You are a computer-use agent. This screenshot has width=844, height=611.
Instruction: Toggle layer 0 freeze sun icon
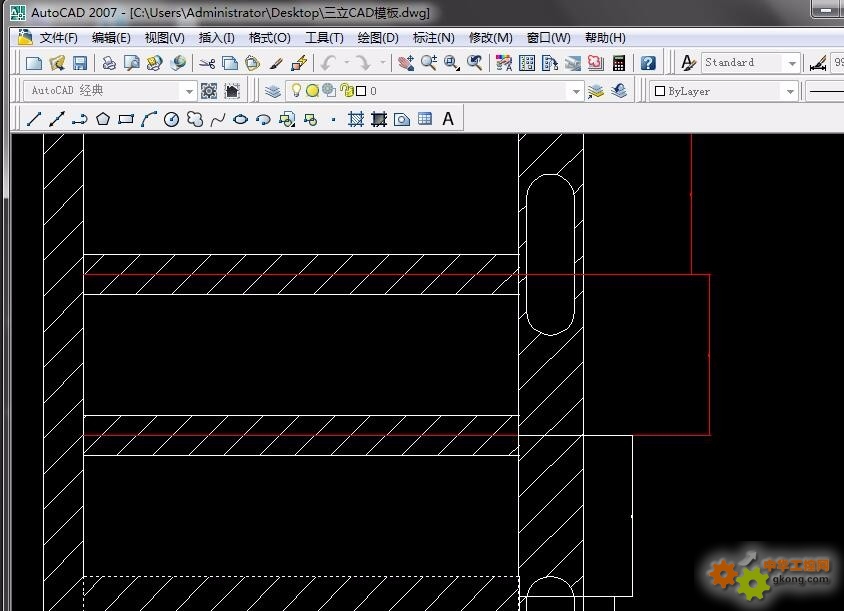coord(312,91)
